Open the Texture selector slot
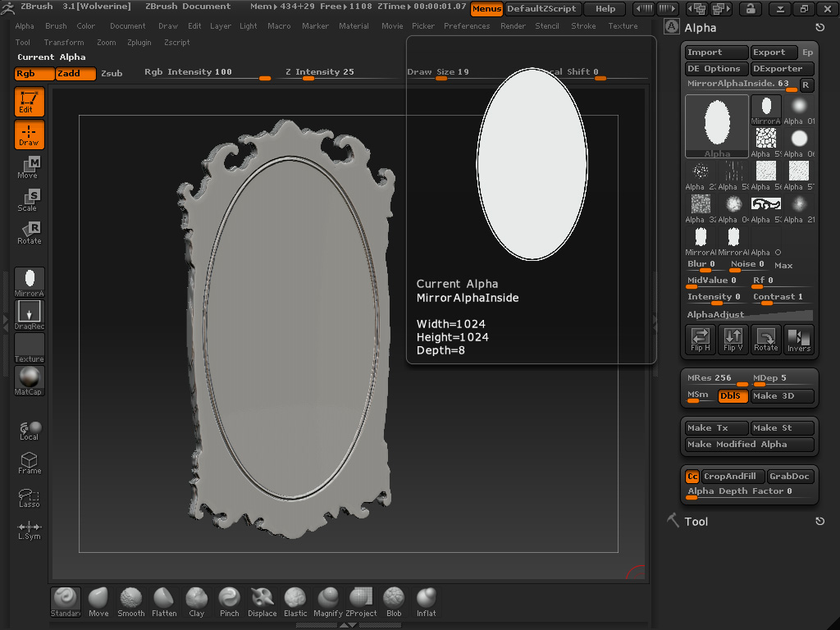The height and width of the screenshot is (630, 840). click(x=29, y=348)
